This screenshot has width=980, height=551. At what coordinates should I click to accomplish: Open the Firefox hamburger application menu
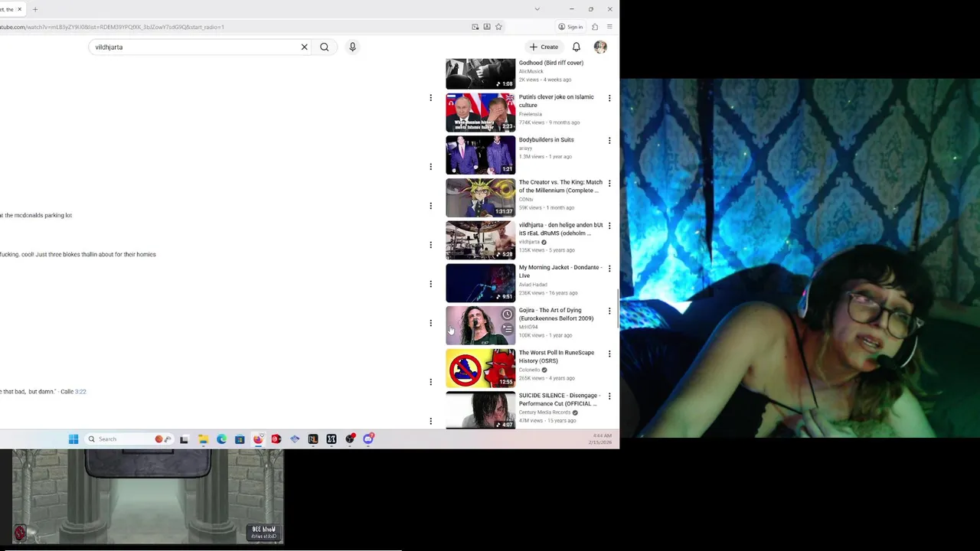(609, 27)
